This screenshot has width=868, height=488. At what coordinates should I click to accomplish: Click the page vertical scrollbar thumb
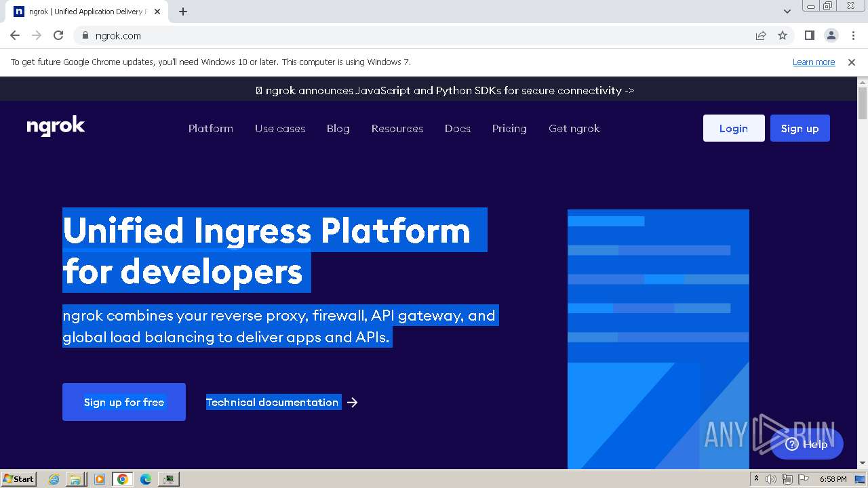coord(863,103)
